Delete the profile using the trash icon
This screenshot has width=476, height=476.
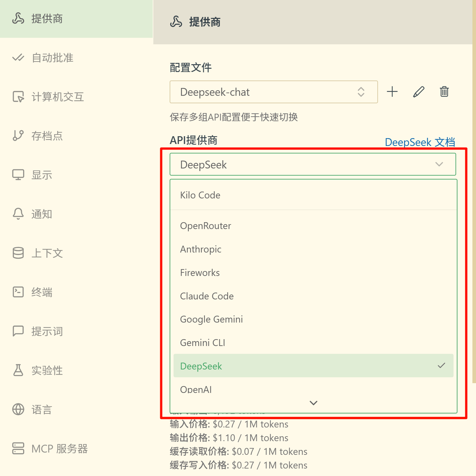pyautogui.click(x=444, y=92)
